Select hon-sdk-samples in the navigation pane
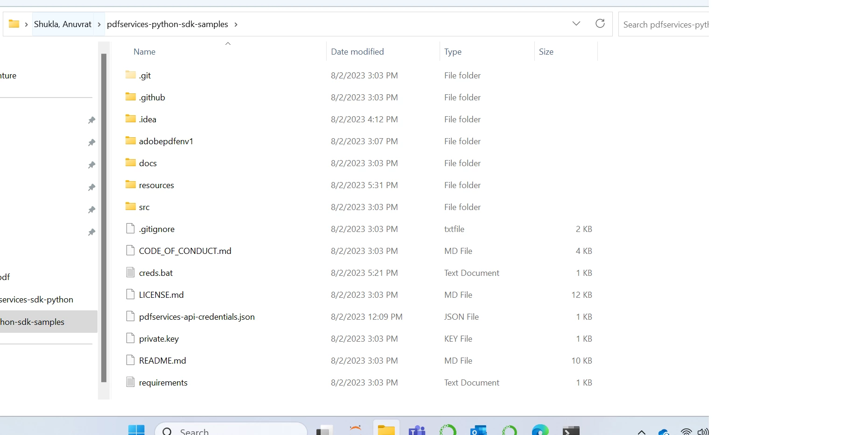Screen dimensions: 868x435 pos(32,322)
